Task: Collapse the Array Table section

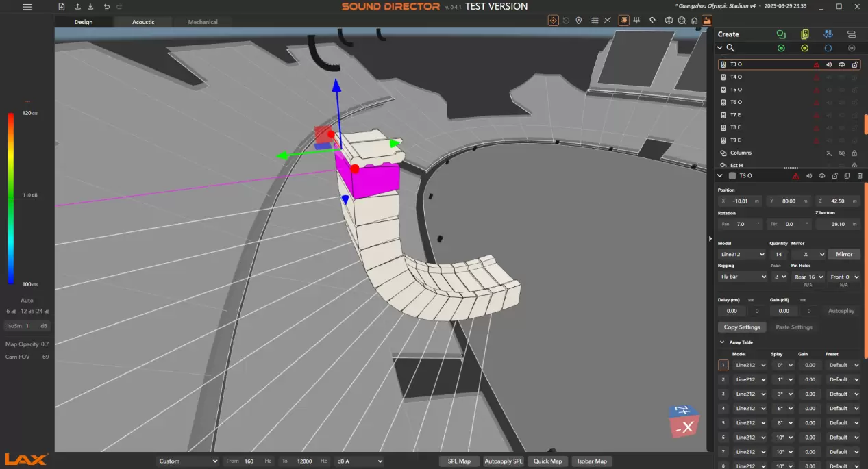Action: (721, 342)
